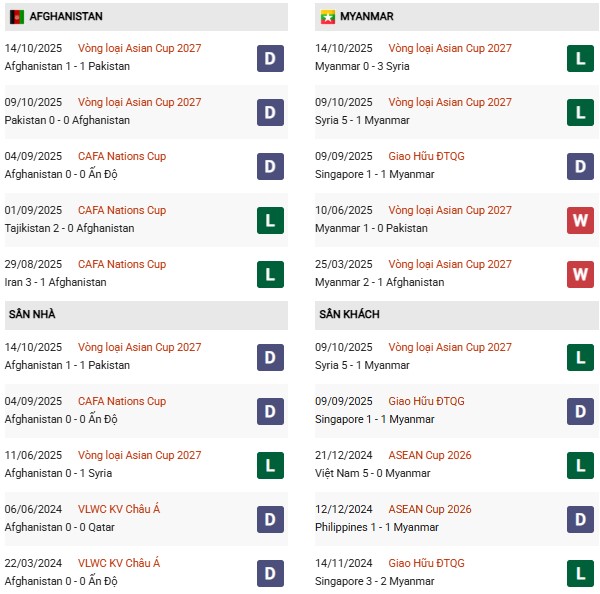The width and height of the screenshot is (600, 594).
Task: Open Giao Hữu ĐTQG link dated 14/11/2024
Action: pyautogui.click(x=427, y=564)
